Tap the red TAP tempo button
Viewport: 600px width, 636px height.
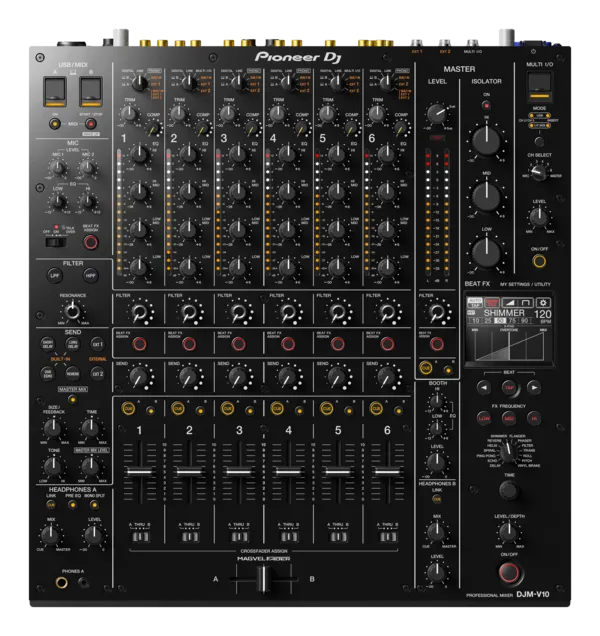point(509,387)
